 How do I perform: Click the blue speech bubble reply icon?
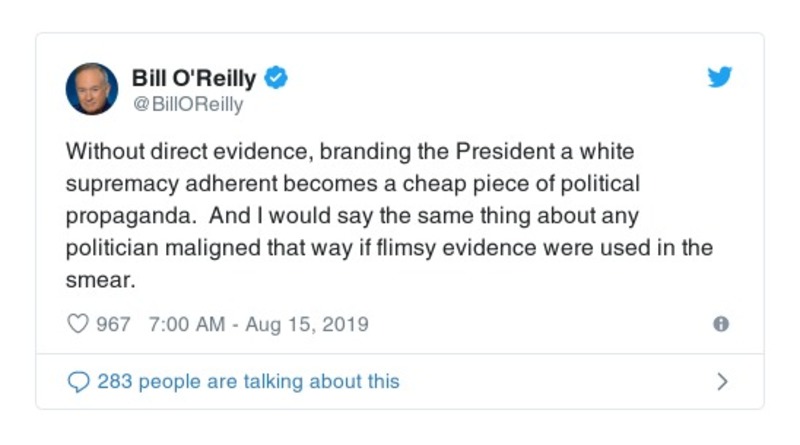pos(77,381)
